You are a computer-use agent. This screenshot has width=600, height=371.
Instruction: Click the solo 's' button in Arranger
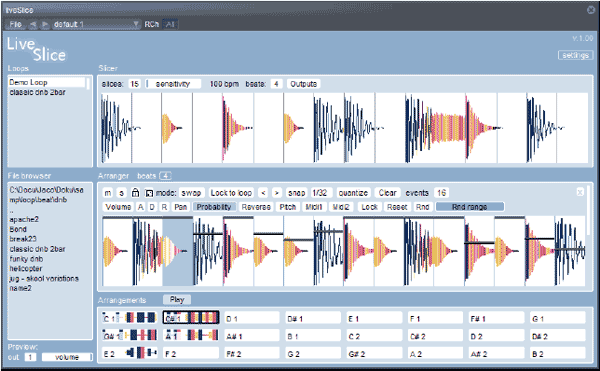(121, 193)
